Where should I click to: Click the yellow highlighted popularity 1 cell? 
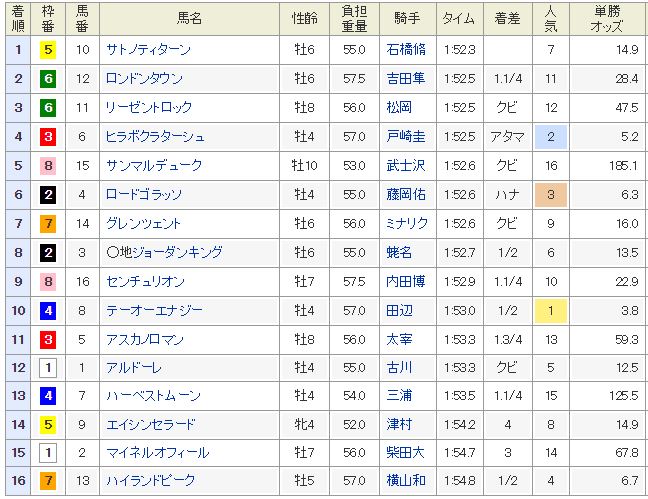tap(550, 310)
